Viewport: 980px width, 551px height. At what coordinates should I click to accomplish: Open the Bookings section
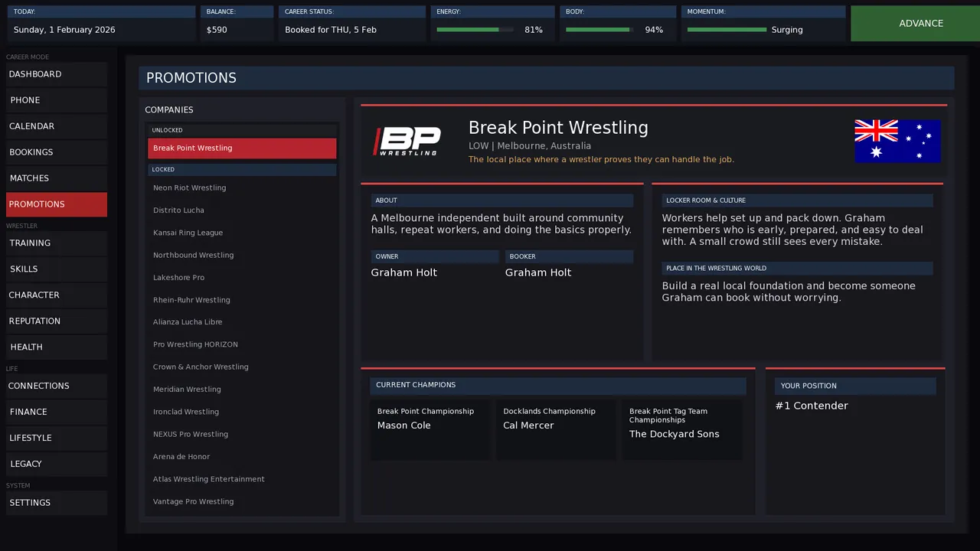57,152
